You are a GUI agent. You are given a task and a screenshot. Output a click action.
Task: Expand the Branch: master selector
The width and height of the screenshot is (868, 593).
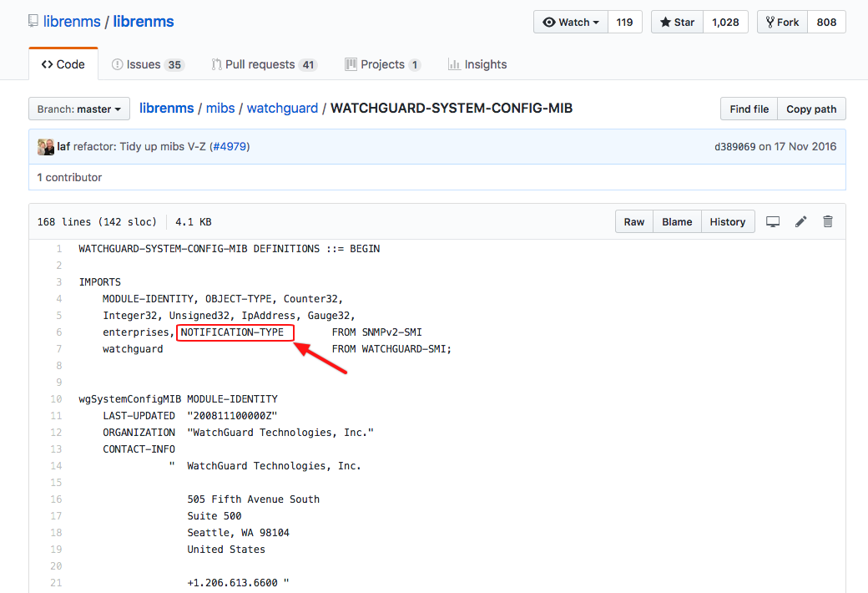coord(79,109)
